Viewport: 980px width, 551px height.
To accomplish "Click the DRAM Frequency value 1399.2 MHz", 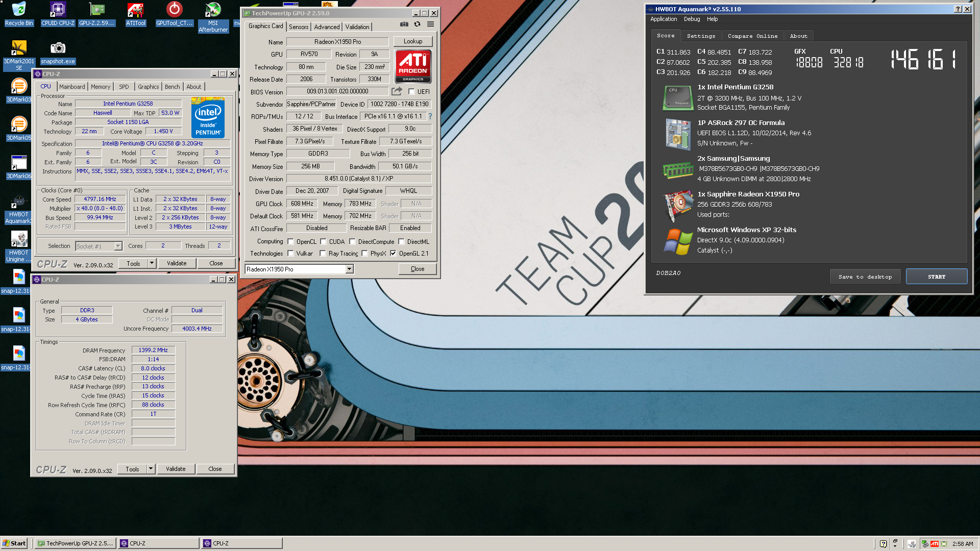I will (153, 350).
